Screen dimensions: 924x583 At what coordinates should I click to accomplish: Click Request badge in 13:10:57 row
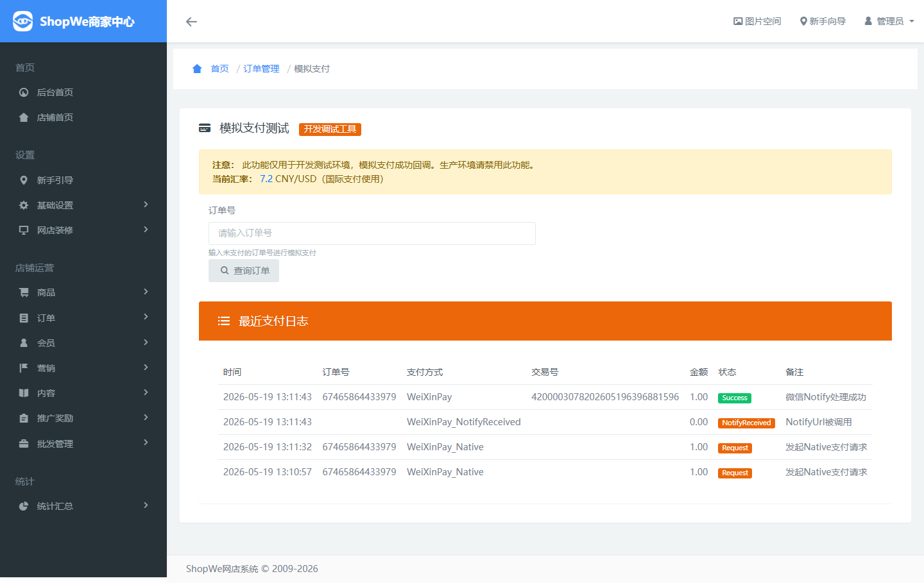click(735, 473)
